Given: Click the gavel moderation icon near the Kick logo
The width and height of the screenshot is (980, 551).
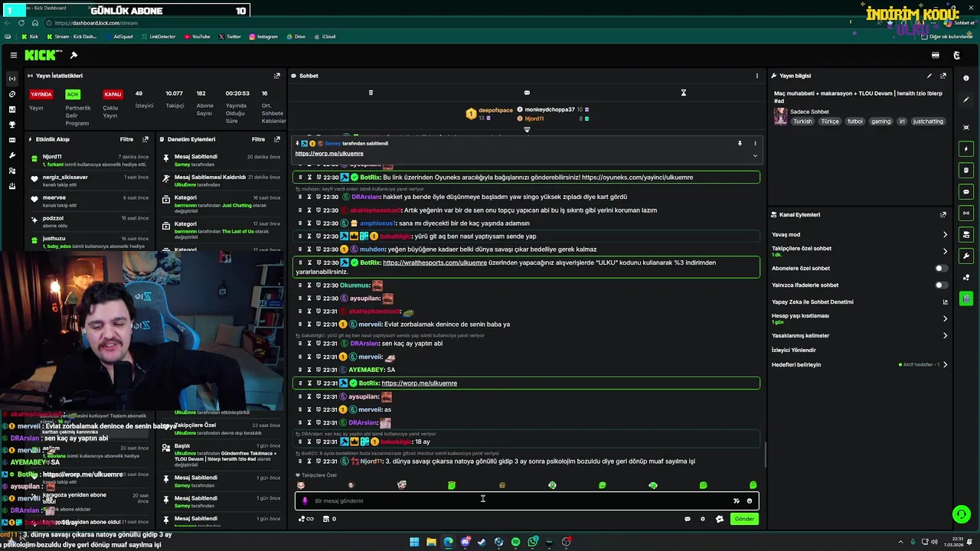Looking at the screenshot, I should coord(73,55).
